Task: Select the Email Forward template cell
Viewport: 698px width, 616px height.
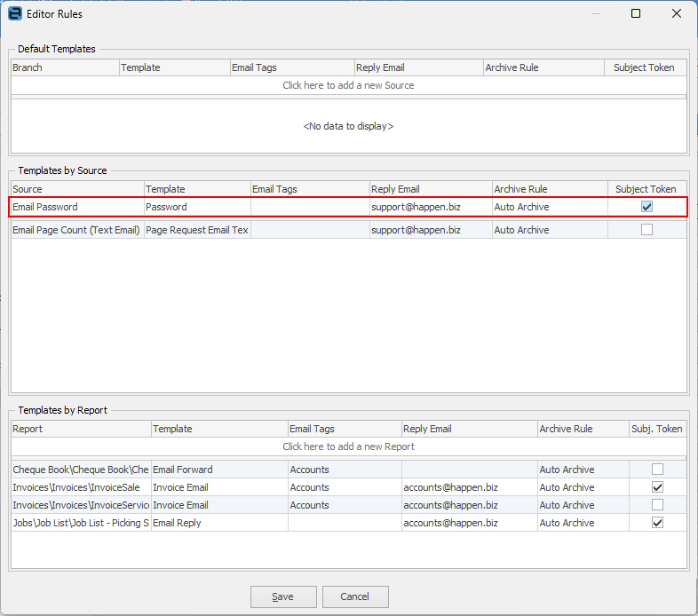Action: click(x=219, y=470)
